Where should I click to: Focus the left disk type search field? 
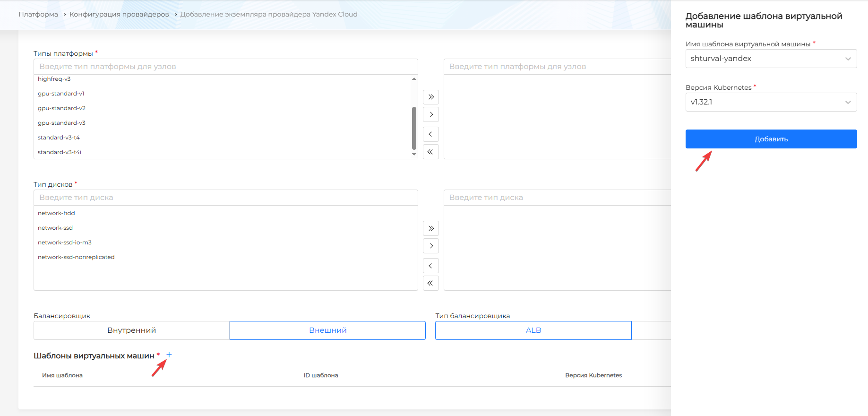click(225, 198)
